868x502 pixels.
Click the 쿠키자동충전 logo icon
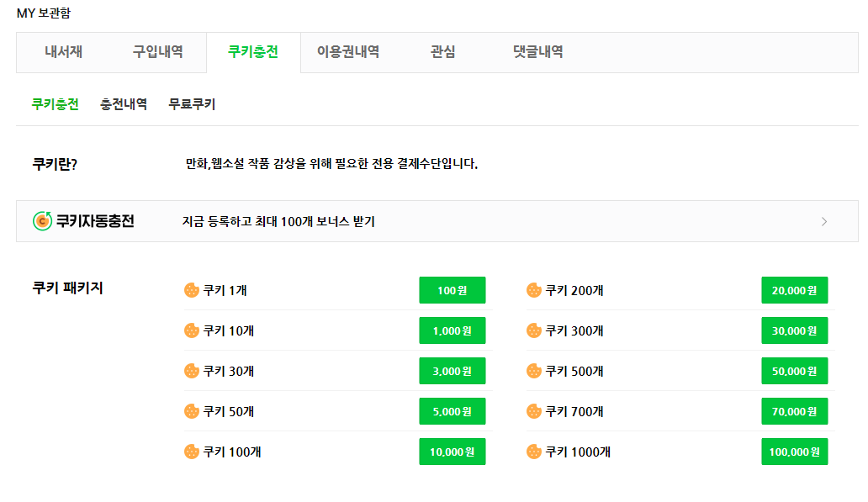[42, 221]
